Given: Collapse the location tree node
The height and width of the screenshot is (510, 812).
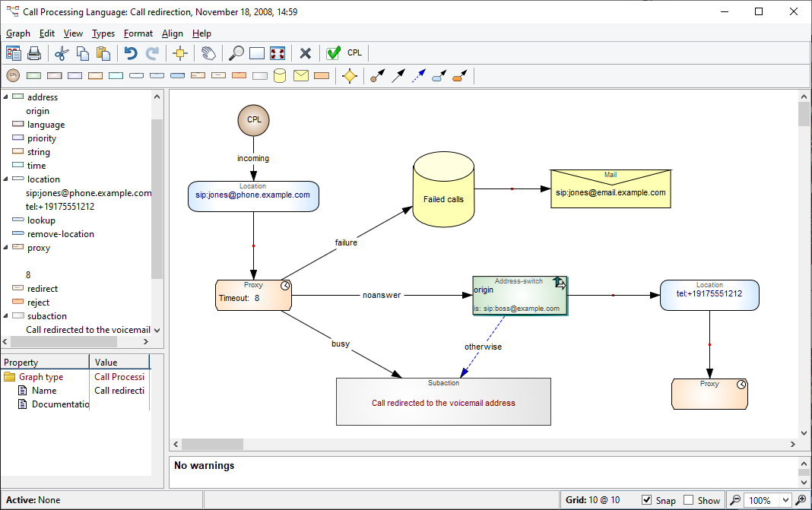Looking at the screenshot, I should pyautogui.click(x=6, y=179).
